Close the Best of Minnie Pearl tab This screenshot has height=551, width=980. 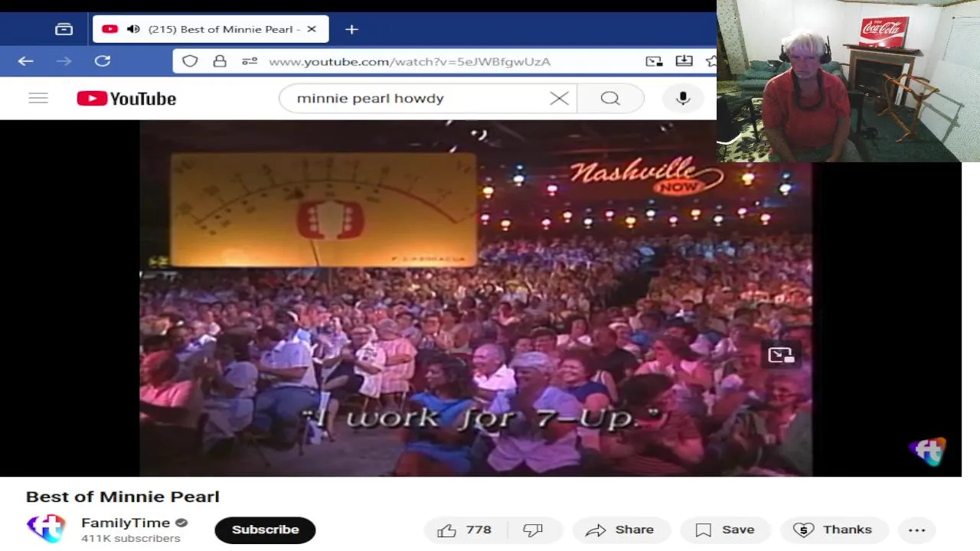(312, 29)
